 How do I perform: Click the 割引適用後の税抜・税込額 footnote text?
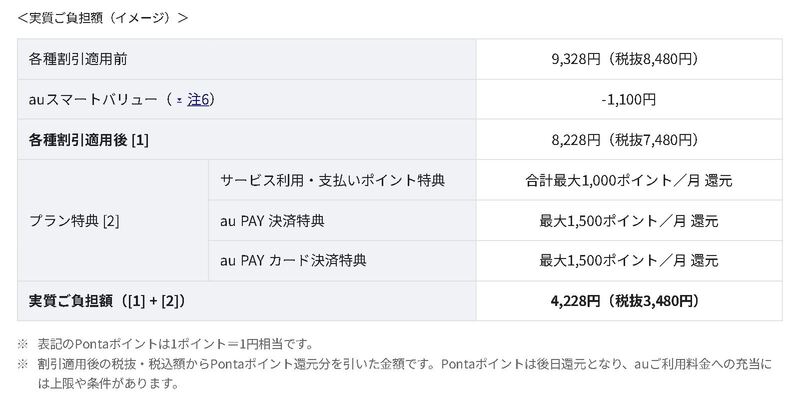click(x=404, y=373)
